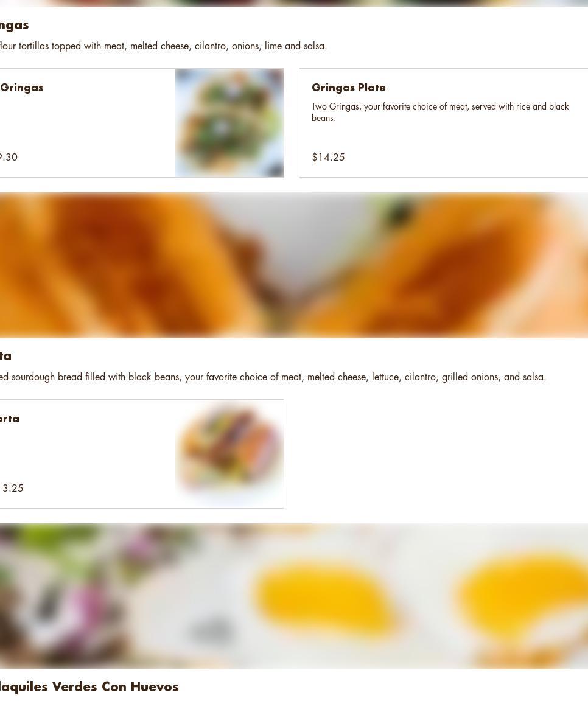Viewport: 588px width, 701px height.
Task: Click the orange Torta section banner image
Action: coord(294,265)
